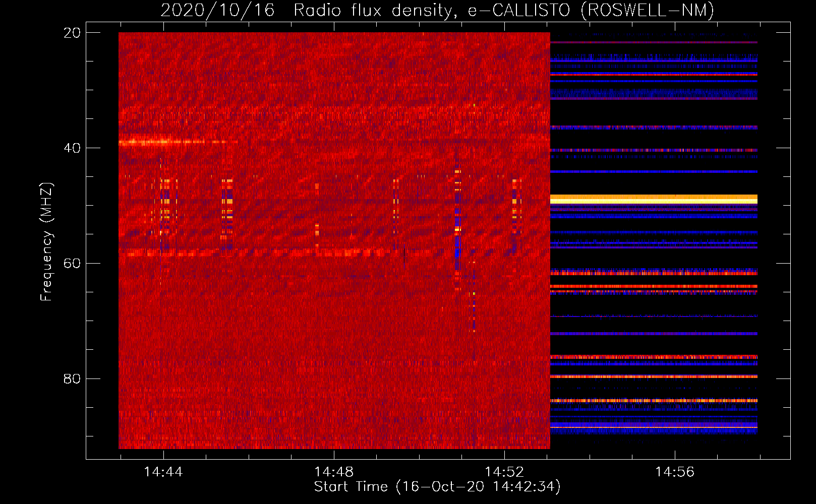The height and width of the screenshot is (504, 816).
Task: Click the 14:48 time tick label
Action: point(333,472)
